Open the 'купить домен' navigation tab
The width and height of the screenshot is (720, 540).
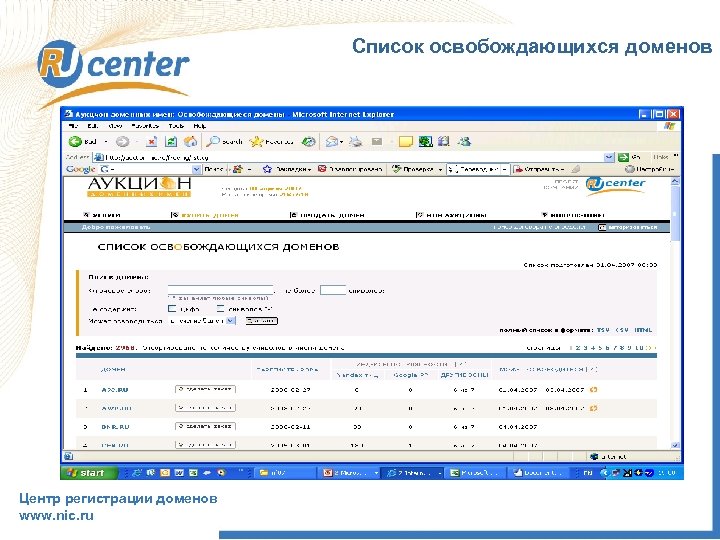tap(205, 214)
